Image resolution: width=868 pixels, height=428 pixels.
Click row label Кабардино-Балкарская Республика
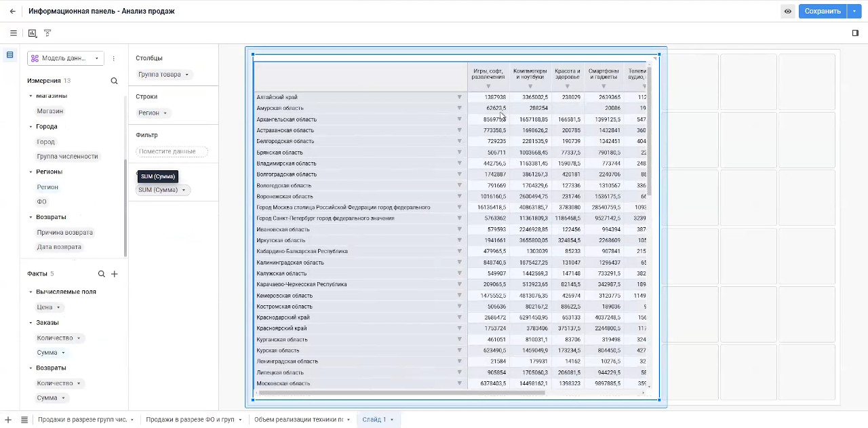[302, 252]
